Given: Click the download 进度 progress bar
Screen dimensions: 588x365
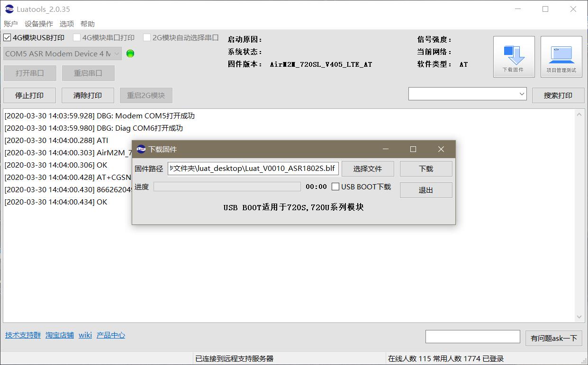Looking at the screenshot, I should (227, 187).
